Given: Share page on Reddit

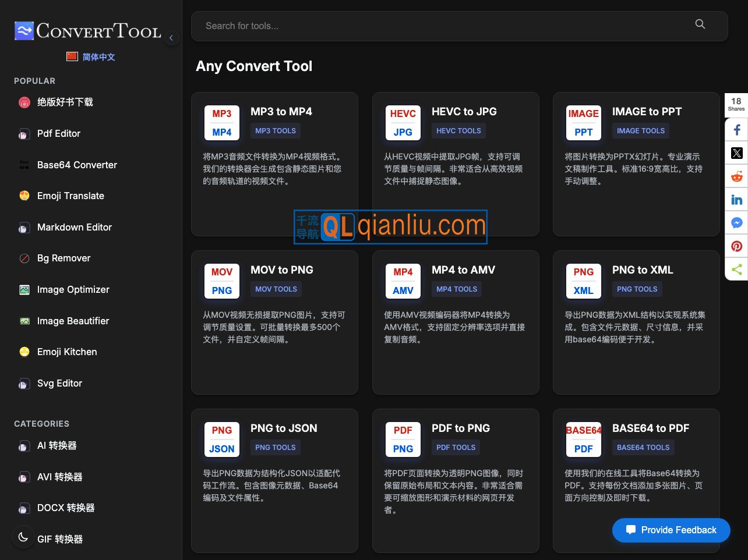Looking at the screenshot, I should point(736,176).
